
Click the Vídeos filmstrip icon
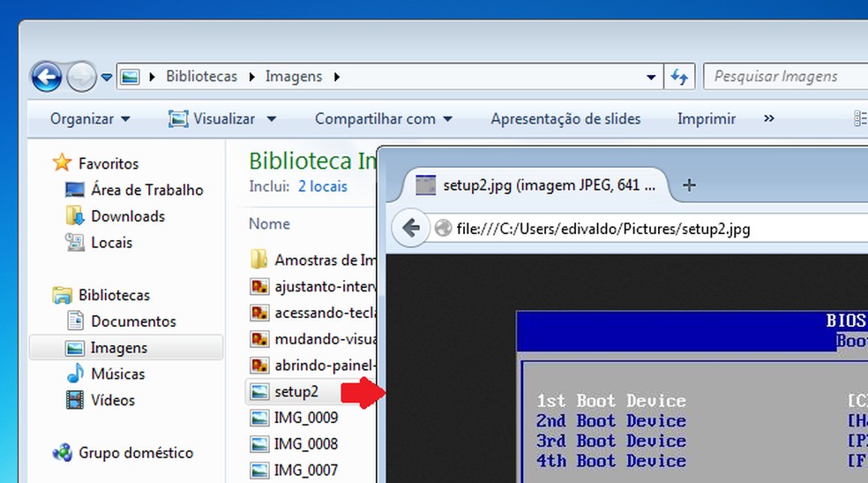click(75, 400)
